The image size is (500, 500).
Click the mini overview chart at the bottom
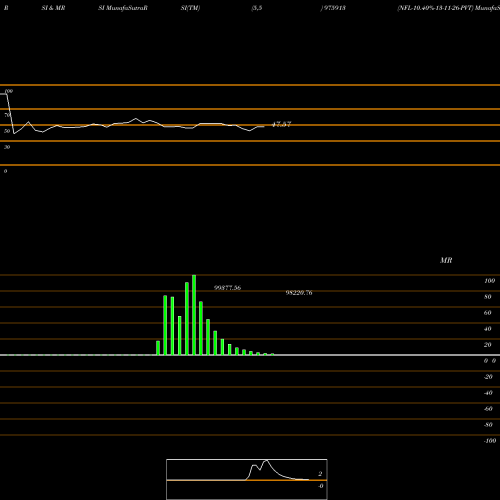coord(247,479)
